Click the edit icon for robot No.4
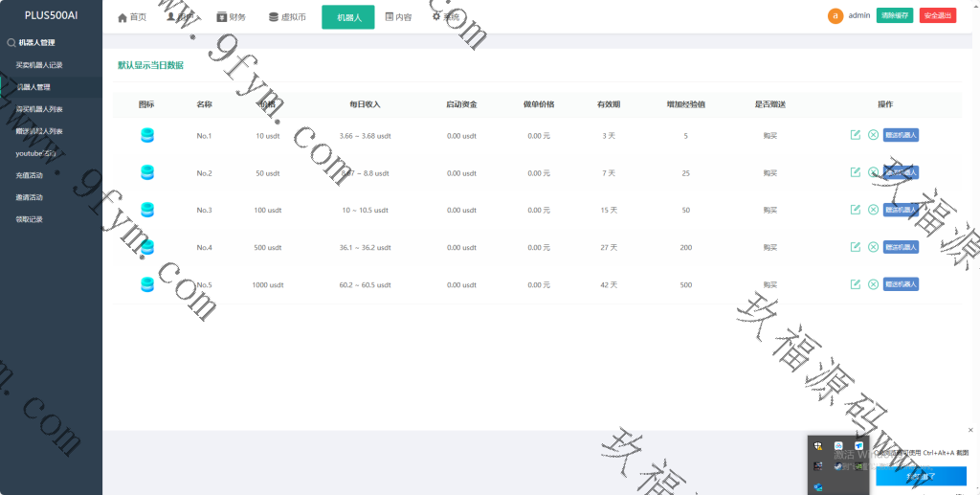This screenshot has width=980, height=495. [856, 247]
